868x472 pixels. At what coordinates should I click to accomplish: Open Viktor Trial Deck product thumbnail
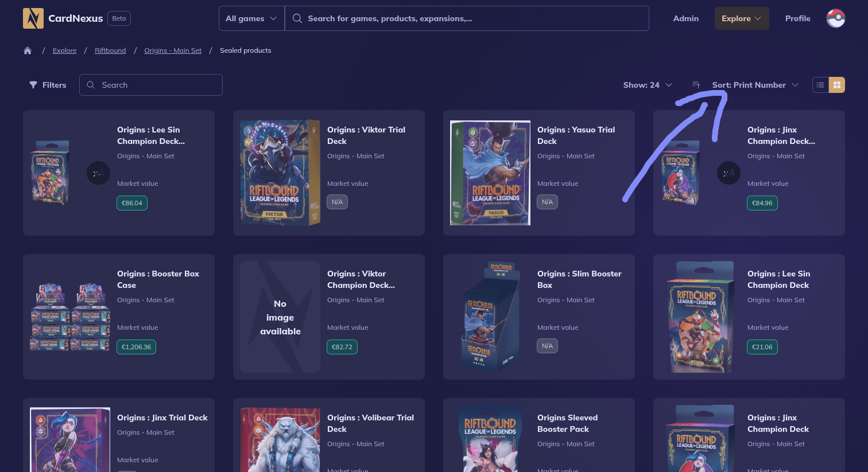click(x=280, y=173)
